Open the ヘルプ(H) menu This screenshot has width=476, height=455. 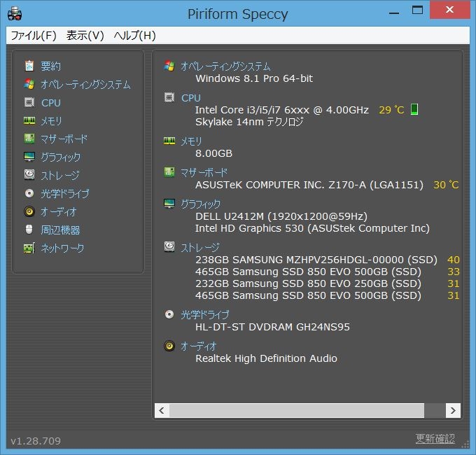pyautogui.click(x=134, y=36)
